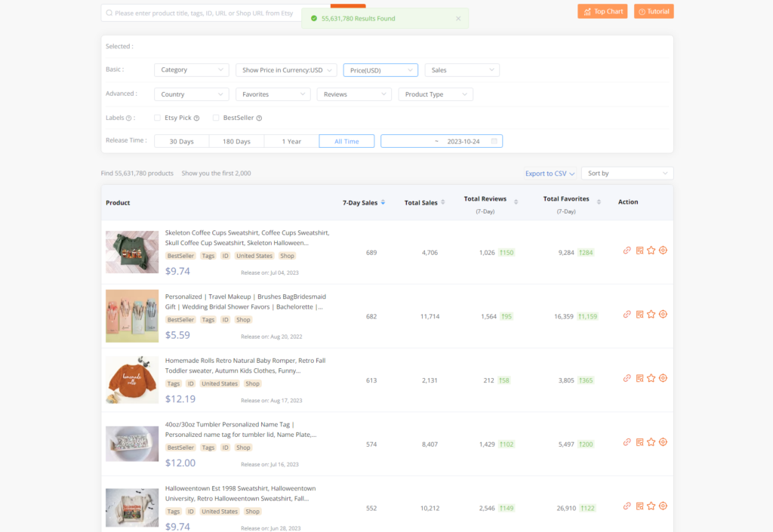The height and width of the screenshot is (532, 773).
Task: Click the product search input field
Action: [x=215, y=14]
